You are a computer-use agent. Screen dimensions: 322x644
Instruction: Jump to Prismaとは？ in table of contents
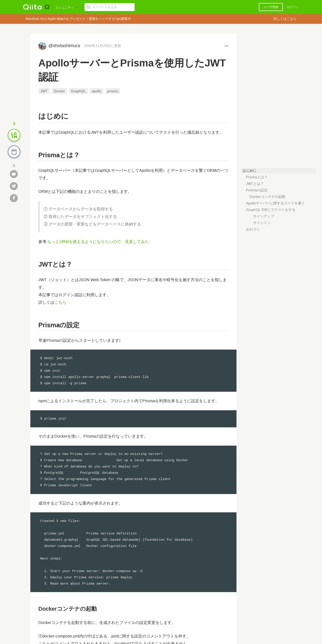[257, 177]
